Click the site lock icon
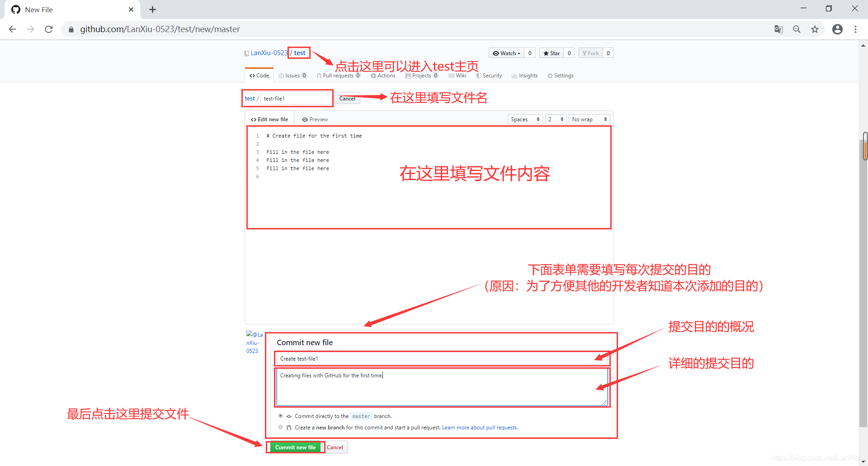 point(71,29)
